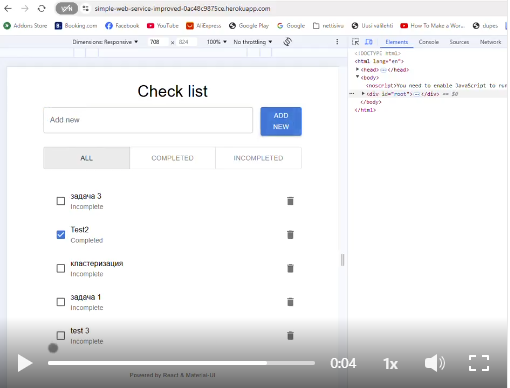Seek on the video progress bar
This screenshot has height=388, width=510.
point(181,363)
